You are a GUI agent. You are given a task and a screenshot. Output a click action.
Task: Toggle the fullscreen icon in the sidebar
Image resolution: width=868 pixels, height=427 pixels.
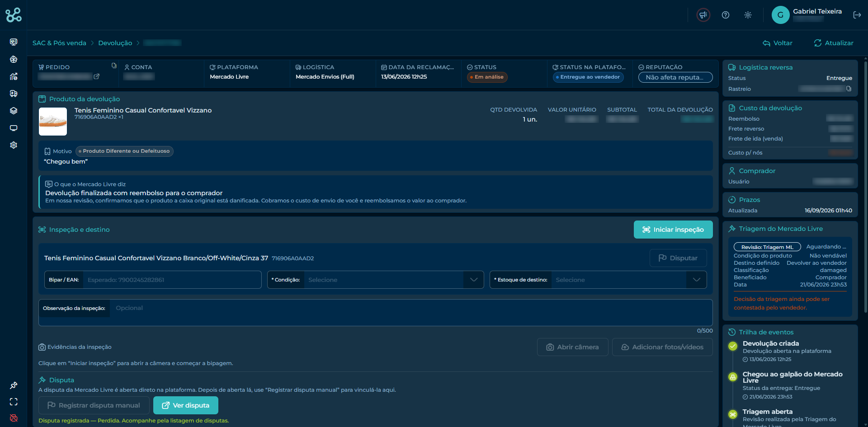[14, 402]
